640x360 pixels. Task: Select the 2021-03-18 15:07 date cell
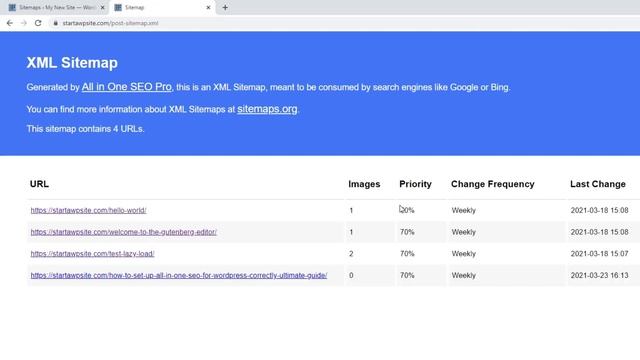pos(600,253)
